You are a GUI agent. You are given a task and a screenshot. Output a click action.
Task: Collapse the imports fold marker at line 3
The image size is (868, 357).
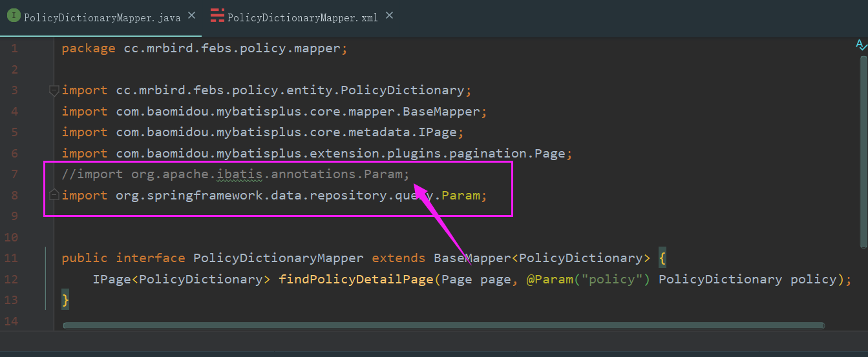[54, 90]
